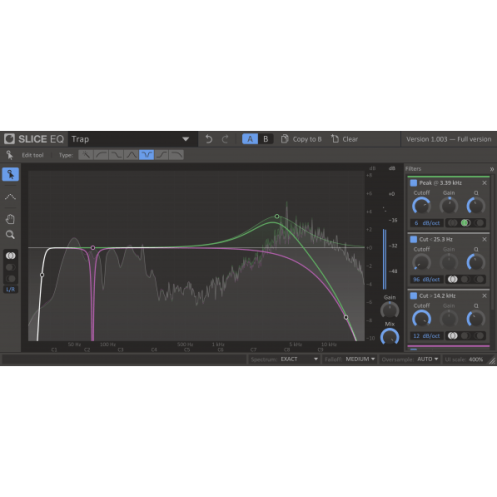Toggle the L/R mode button

point(10,289)
